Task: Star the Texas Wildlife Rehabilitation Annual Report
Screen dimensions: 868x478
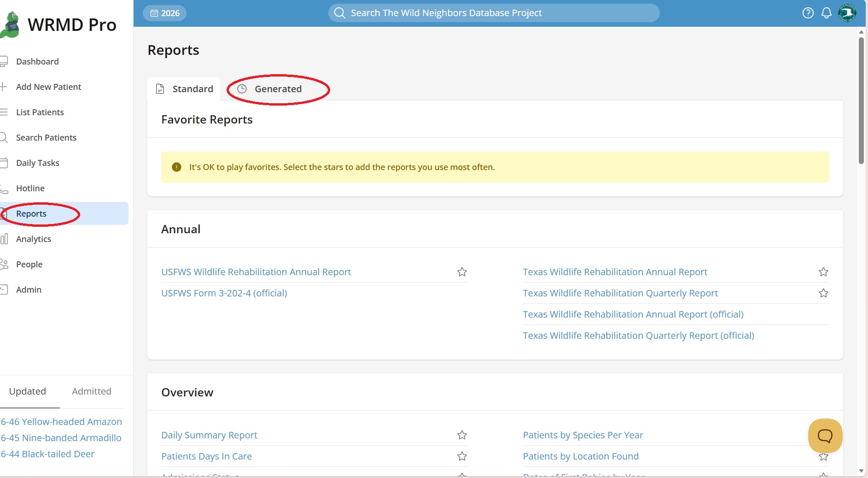Action: (x=823, y=272)
